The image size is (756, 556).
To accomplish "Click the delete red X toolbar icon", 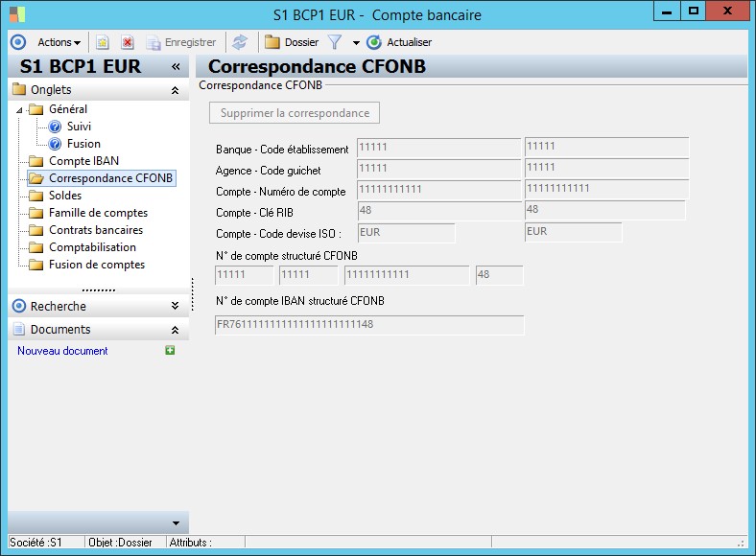I will click(128, 42).
